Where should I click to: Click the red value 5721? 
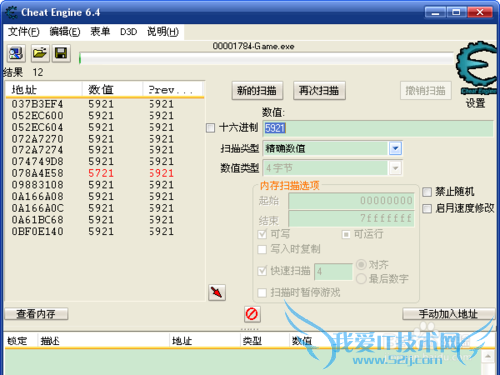101,173
